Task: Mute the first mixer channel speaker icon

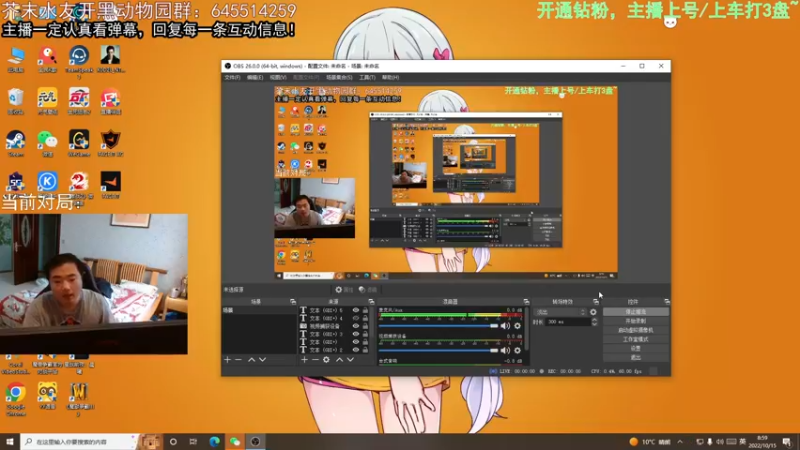Action: [505, 326]
